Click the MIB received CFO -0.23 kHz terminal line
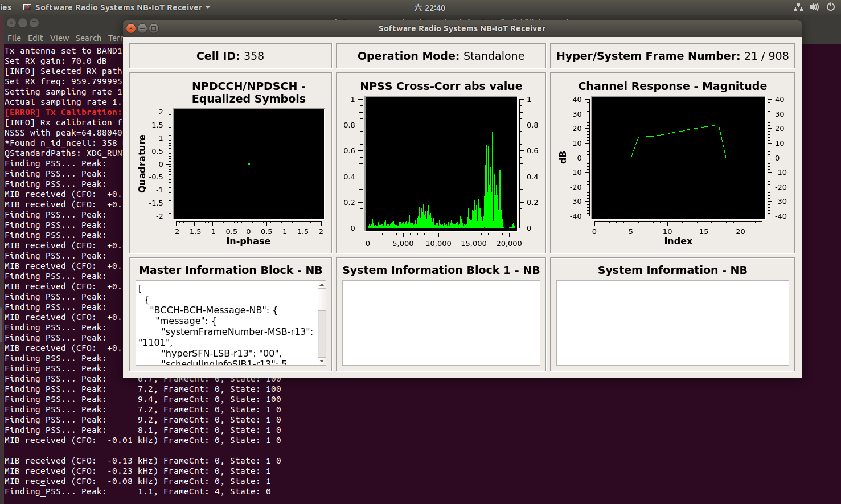This screenshot has height=504, width=841. [x=138, y=471]
